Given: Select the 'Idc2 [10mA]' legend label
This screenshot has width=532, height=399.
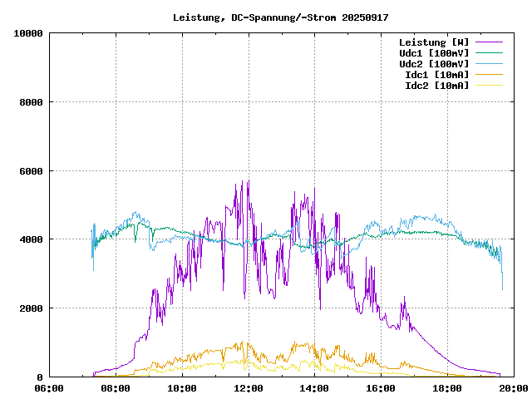Looking at the screenshot, I should [436, 86].
